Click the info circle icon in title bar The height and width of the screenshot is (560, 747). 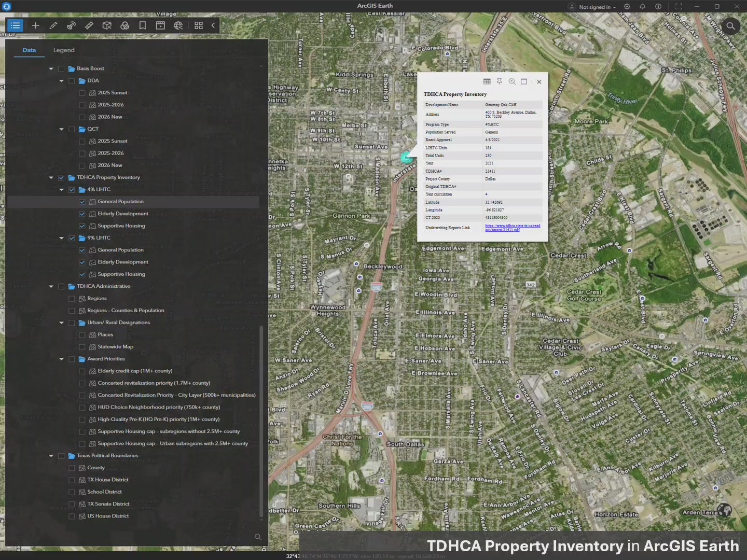[x=658, y=7]
